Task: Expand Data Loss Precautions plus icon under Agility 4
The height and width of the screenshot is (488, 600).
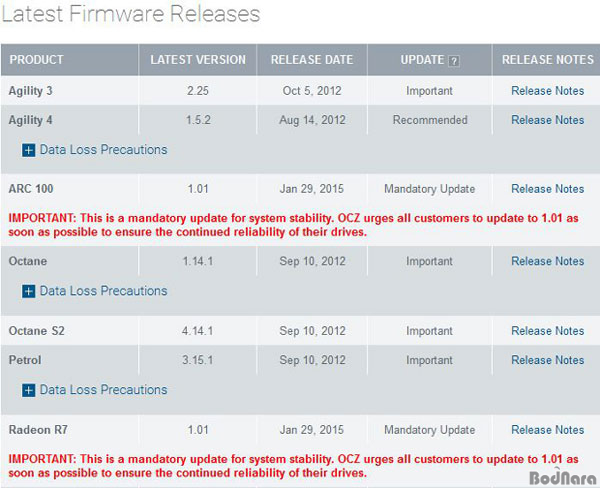Action: tap(28, 150)
